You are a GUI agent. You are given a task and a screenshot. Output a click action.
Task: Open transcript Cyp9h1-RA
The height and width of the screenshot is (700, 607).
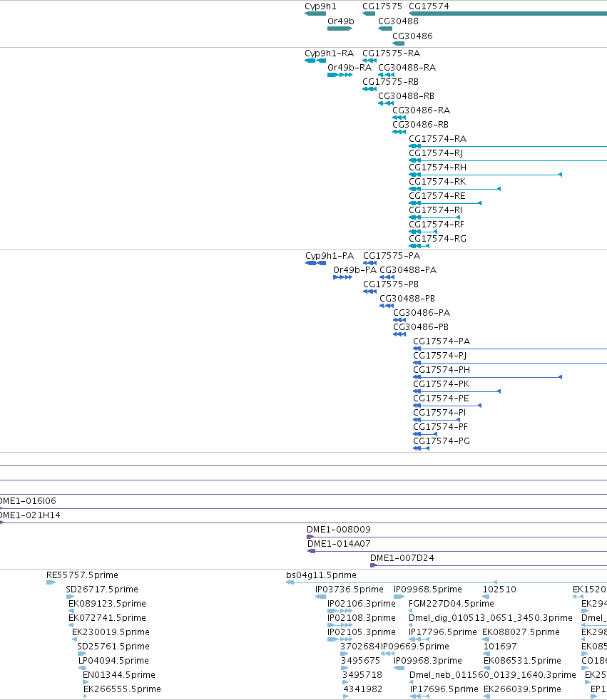click(329, 53)
